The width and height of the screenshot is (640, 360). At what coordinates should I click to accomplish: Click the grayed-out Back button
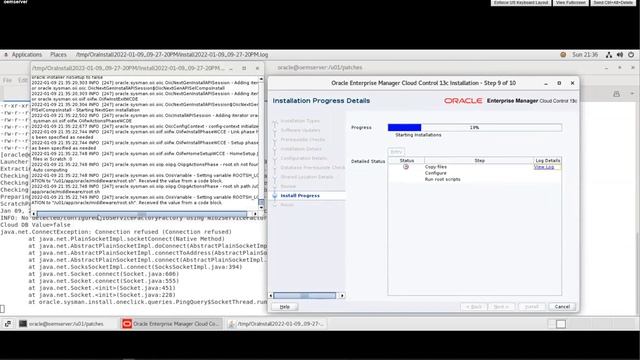[474, 307]
